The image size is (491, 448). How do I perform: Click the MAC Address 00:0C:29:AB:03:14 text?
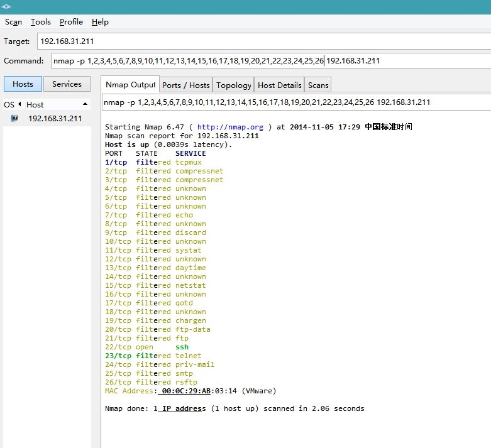click(190, 391)
